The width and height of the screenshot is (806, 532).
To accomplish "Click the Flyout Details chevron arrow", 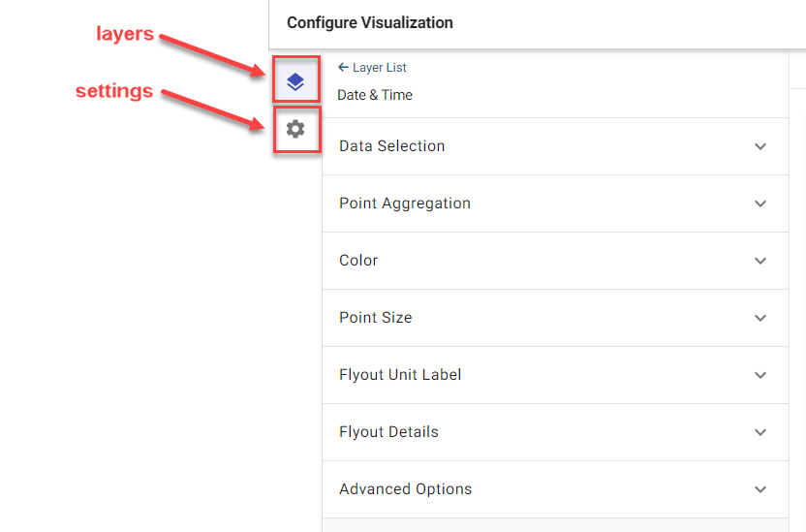I will point(760,432).
